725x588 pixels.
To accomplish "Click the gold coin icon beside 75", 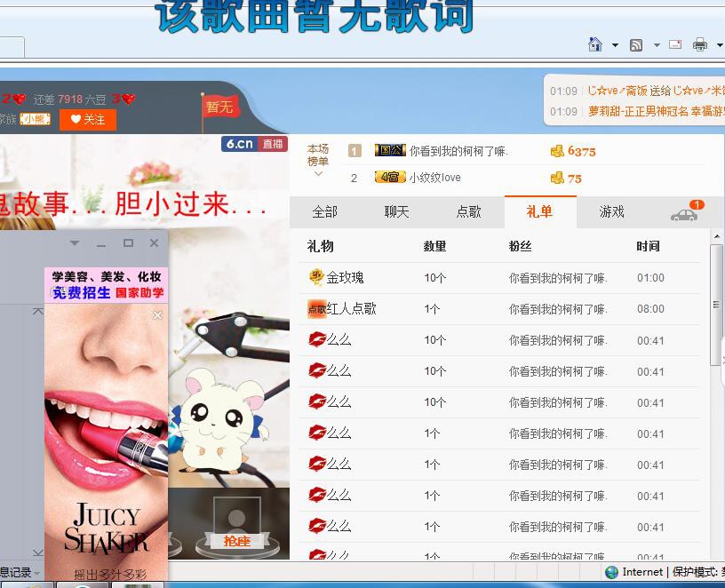I will pos(557,178).
